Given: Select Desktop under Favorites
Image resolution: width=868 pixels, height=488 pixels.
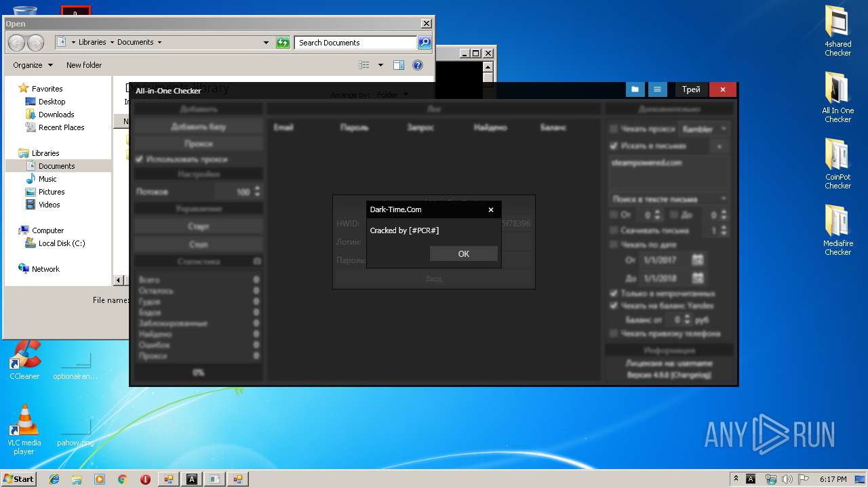Looking at the screenshot, I should (x=52, y=102).
